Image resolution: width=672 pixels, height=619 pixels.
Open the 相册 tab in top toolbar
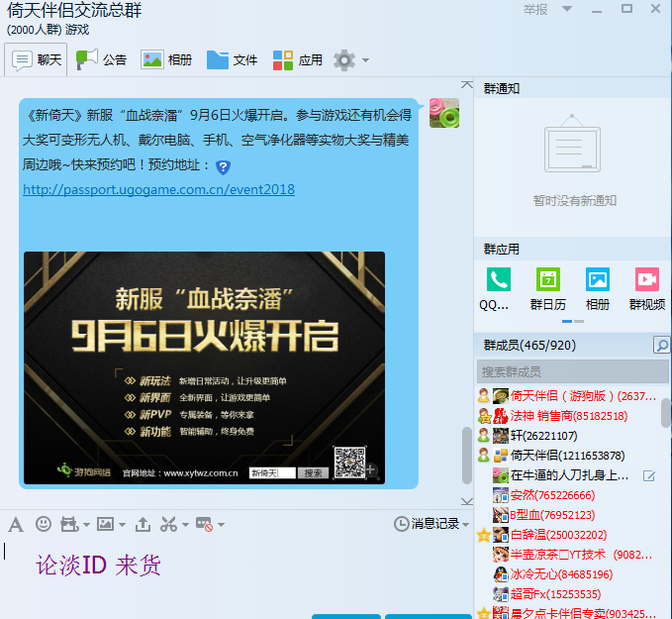point(166,60)
